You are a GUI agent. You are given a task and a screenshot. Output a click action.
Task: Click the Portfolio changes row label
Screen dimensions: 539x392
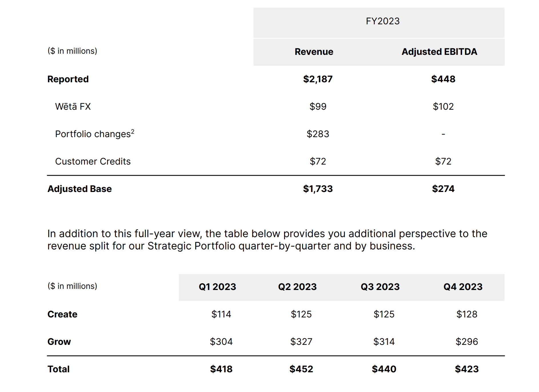click(x=93, y=134)
